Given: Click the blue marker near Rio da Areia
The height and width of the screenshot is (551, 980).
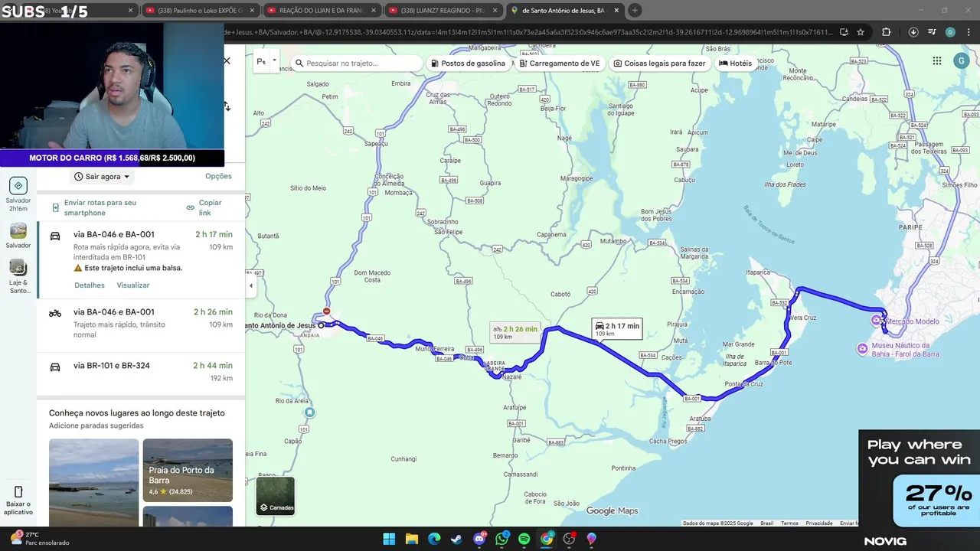Looking at the screenshot, I should coord(309,412).
